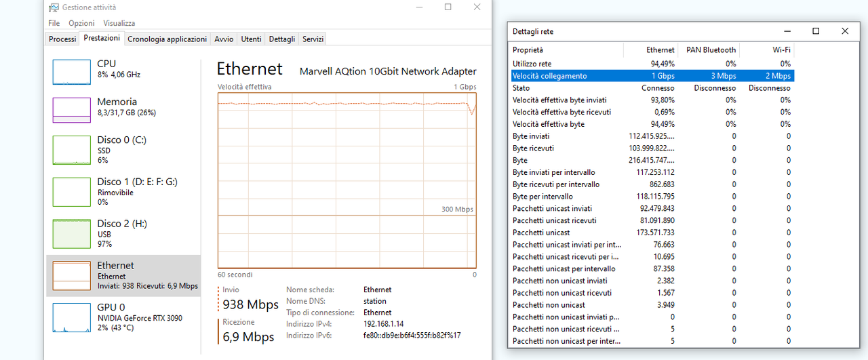Image resolution: width=868 pixels, height=360 pixels.
Task: Select the Stato row
Action: pos(652,88)
